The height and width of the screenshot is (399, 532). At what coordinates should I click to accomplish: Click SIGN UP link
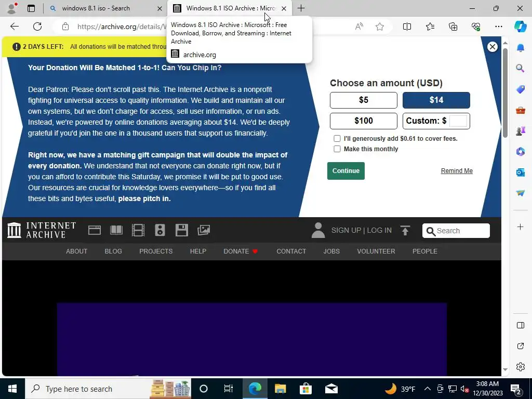(346, 230)
